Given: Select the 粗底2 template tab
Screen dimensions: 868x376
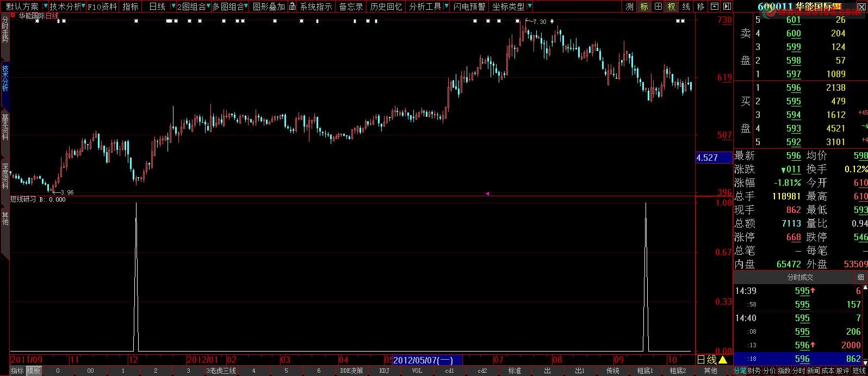Looking at the screenshot, I should [678, 371].
